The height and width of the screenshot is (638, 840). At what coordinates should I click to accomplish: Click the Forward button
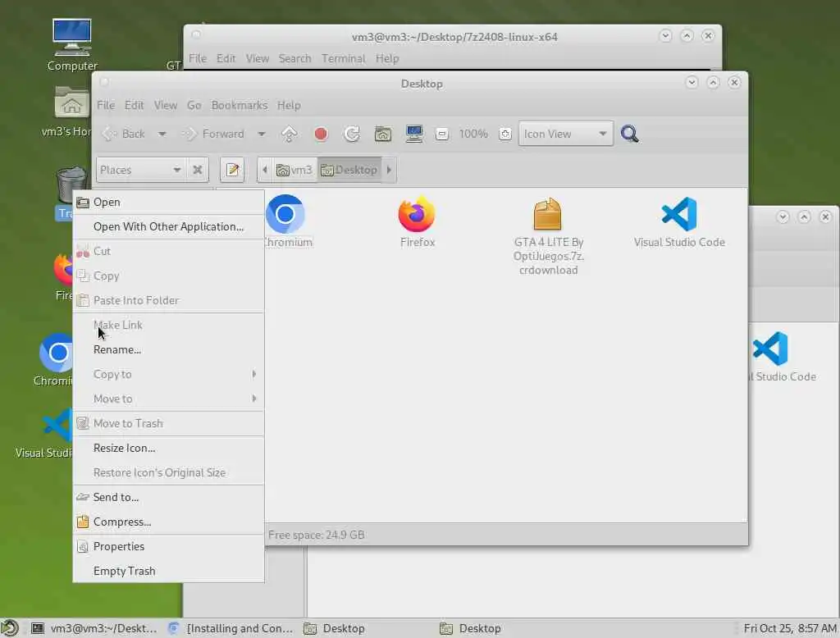pyautogui.click(x=213, y=134)
